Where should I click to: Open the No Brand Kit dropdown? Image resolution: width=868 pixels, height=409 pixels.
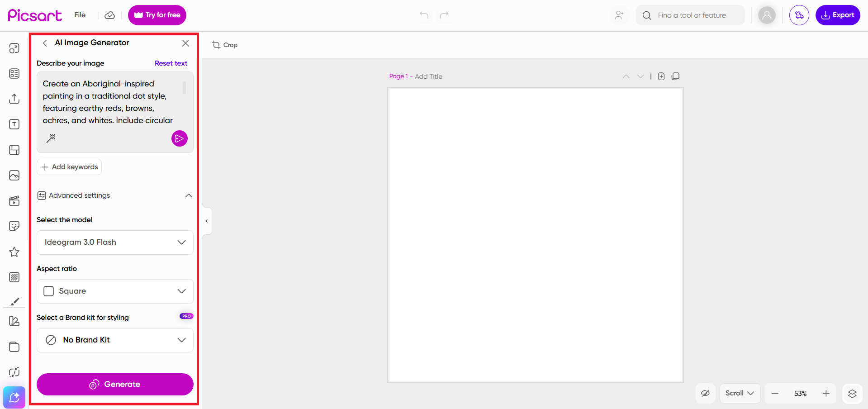[x=115, y=340]
